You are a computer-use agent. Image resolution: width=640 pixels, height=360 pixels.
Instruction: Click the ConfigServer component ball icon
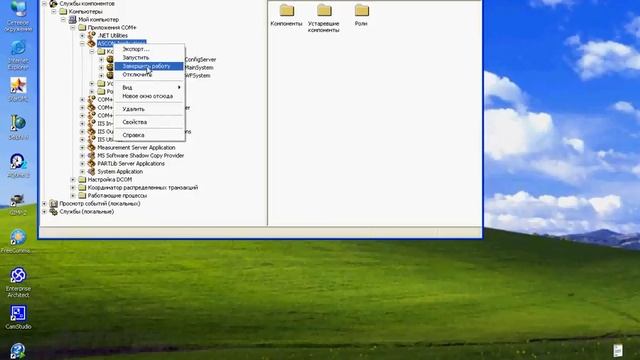[x=110, y=60]
